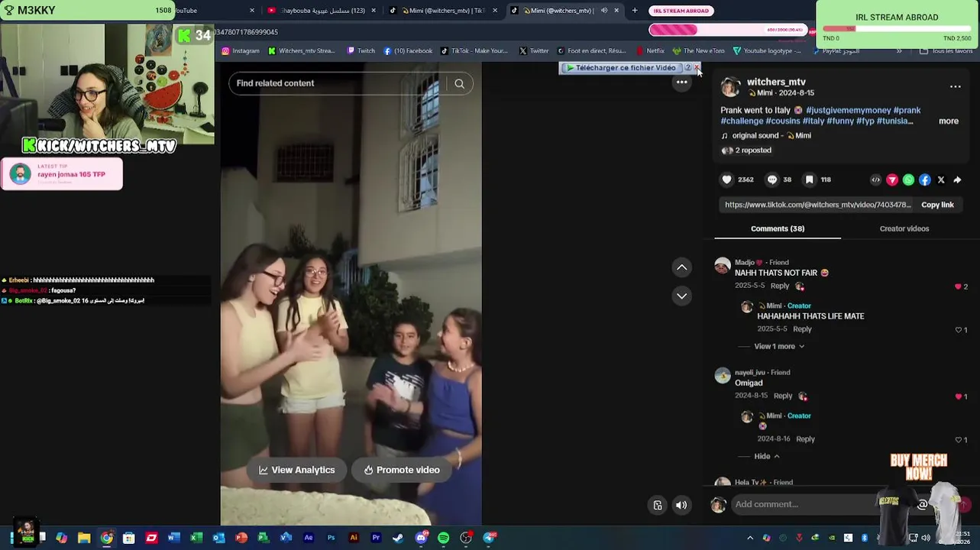Click the auto-scroll icon beside the volume button

click(x=658, y=505)
